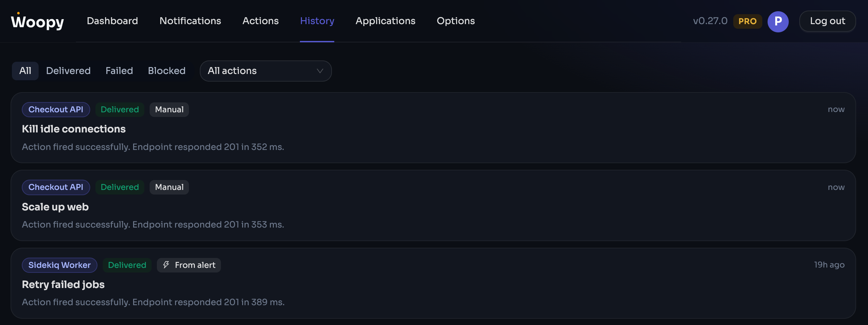Image resolution: width=868 pixels, height=325 pixels.
Task: Switch to the Dashboard tab
Action: [x=112, y=21]
